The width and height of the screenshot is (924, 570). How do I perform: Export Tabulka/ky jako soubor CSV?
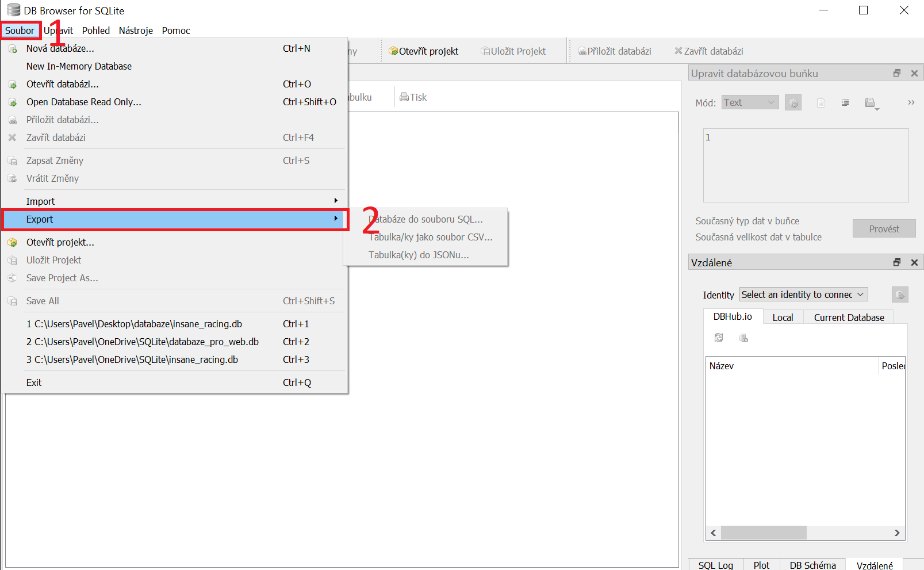coord(425,237)
